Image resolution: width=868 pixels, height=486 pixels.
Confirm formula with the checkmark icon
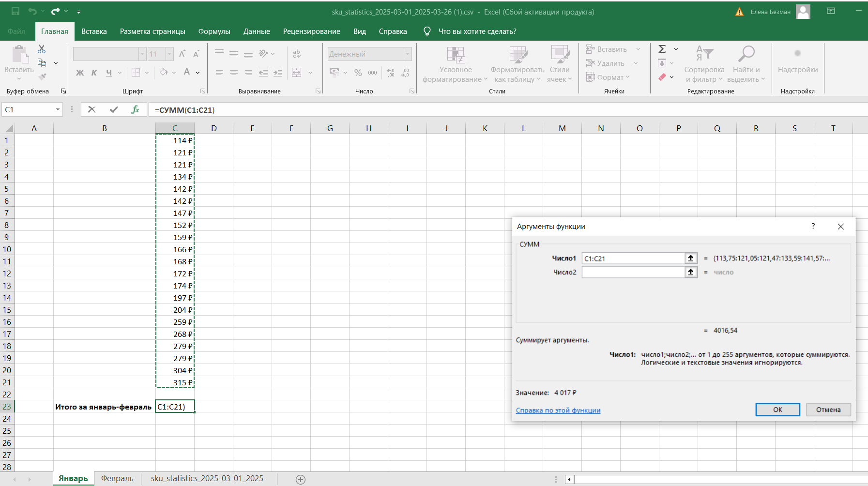(114, 109)
